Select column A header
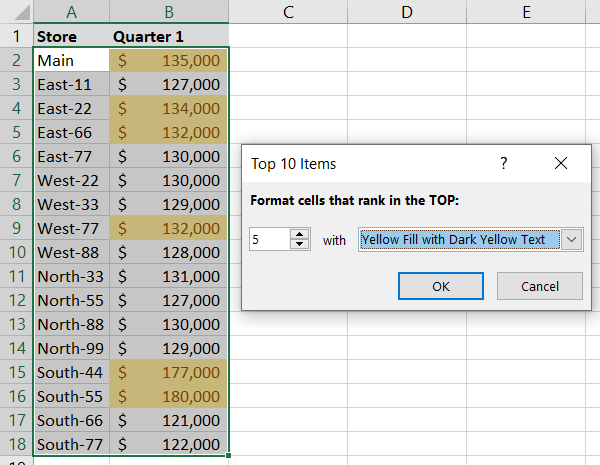 coord(71,12)
